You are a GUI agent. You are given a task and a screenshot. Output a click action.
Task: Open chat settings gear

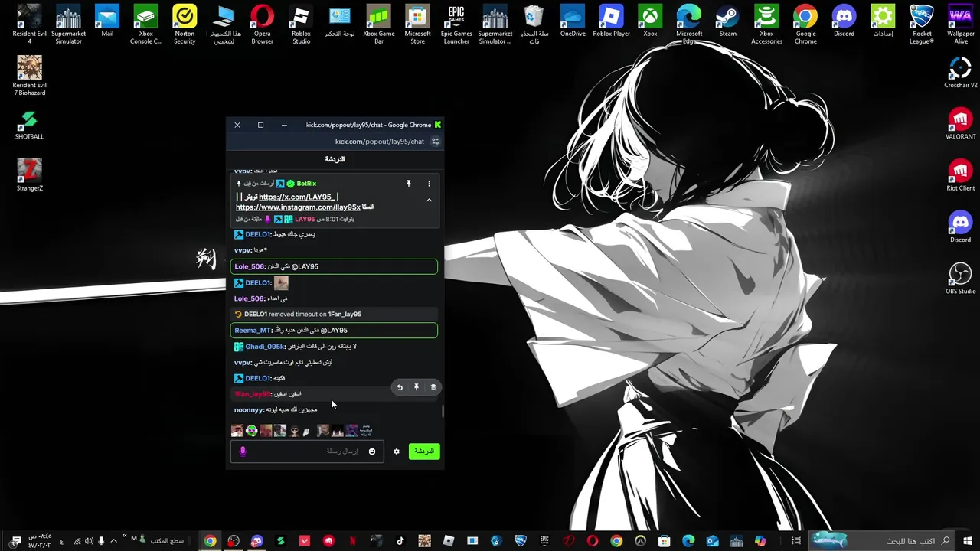397,452
